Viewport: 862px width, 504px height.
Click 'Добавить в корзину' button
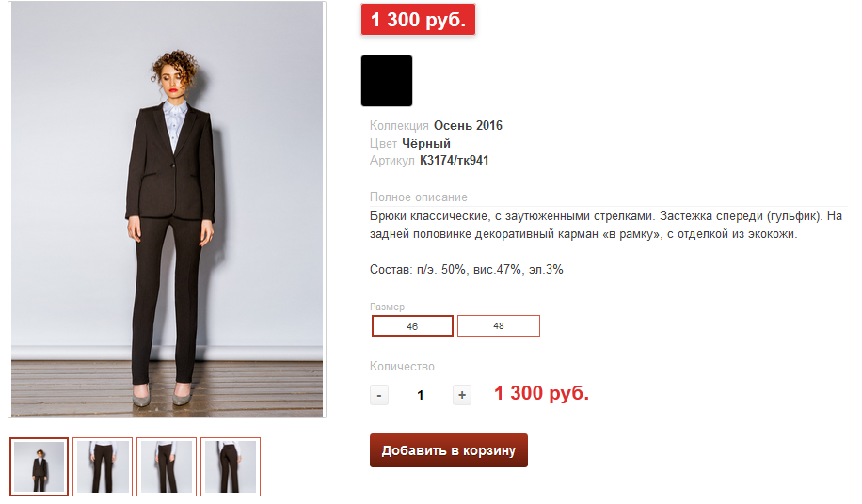(449, 450)
